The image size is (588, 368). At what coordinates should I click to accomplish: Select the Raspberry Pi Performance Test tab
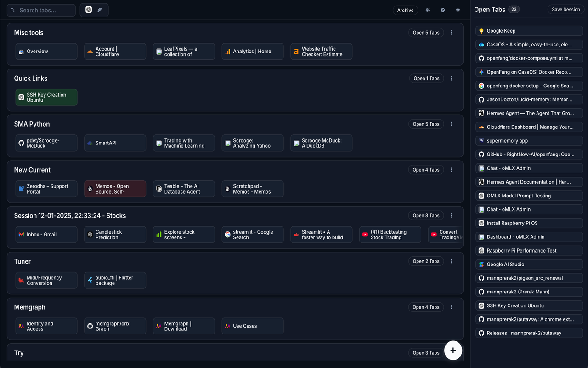[529, 251]
